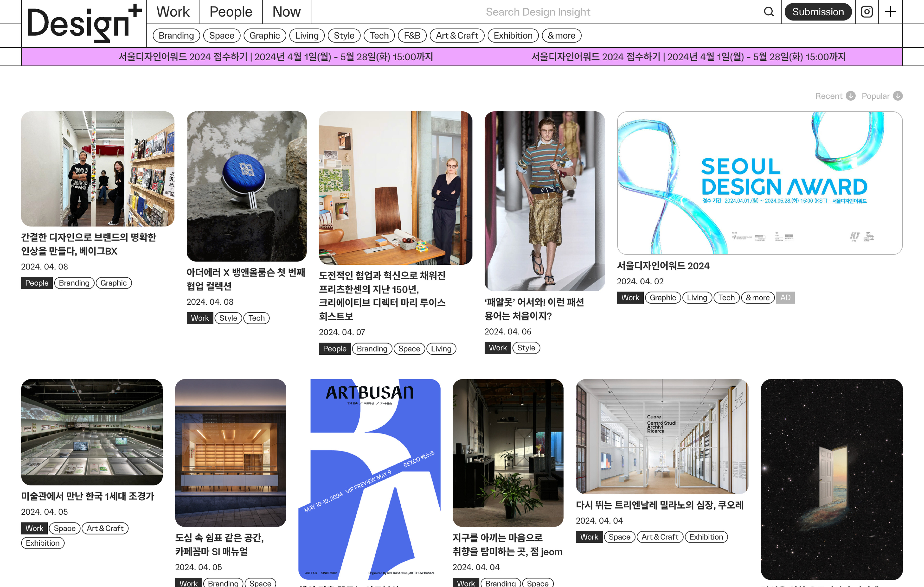
Task: Click Graphic tag under 베이그BX article
Action: tap(114, 283)
